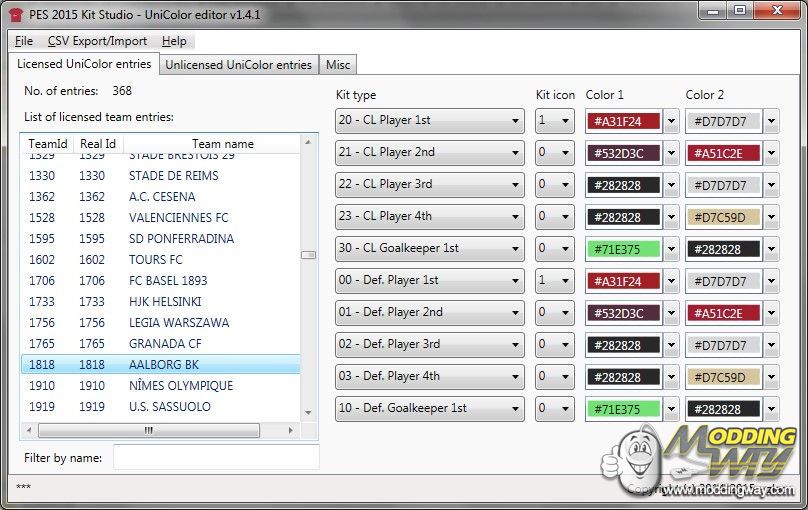This screenshot has height=510, width=808.
Task: Click the team list horizontal scrollbar right arrow
Action: (x=293, y=431)
